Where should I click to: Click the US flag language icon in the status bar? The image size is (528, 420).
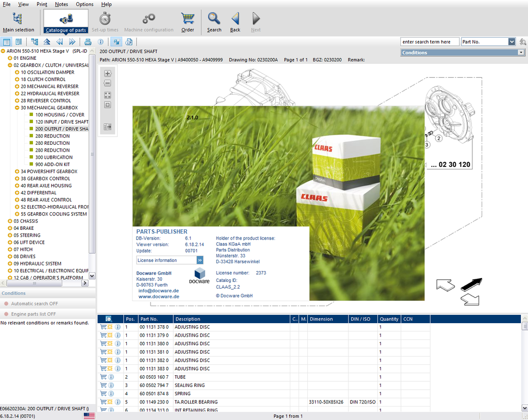click(89, 416)
